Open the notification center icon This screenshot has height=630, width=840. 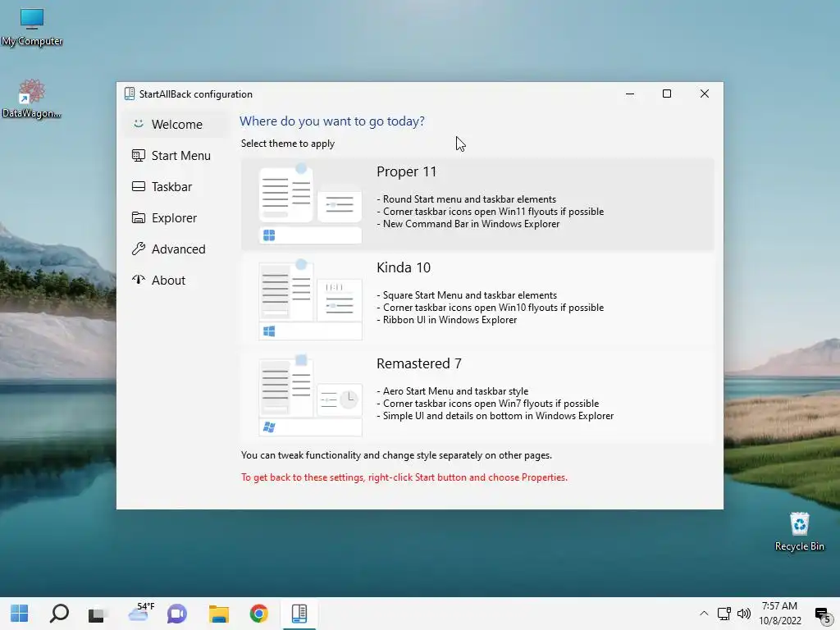tap(822, 614)
